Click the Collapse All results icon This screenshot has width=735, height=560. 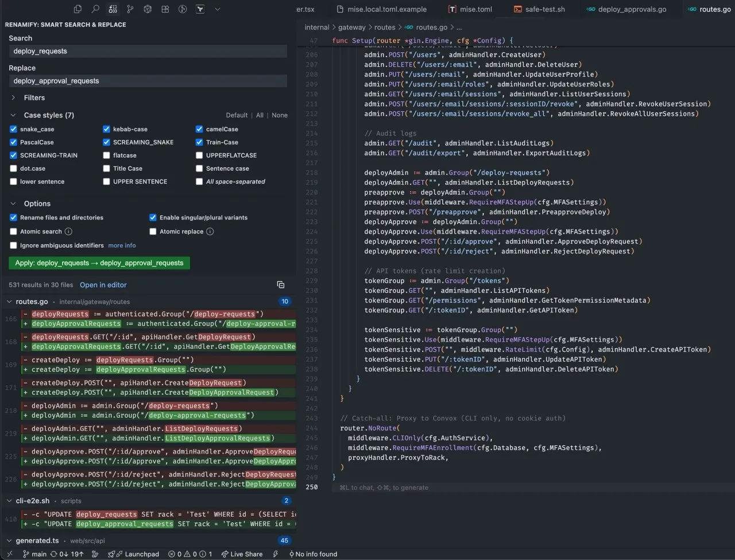click(x=280, y=285)
